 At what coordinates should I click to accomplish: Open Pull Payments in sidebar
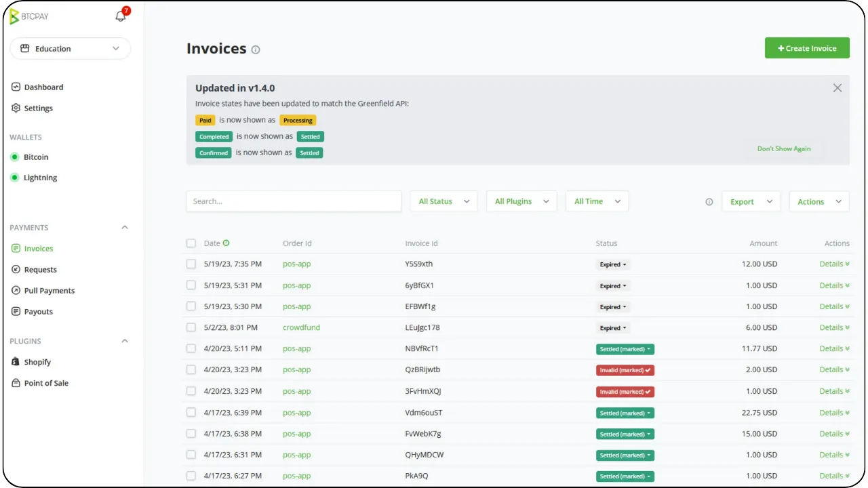[x=49, y=291]
